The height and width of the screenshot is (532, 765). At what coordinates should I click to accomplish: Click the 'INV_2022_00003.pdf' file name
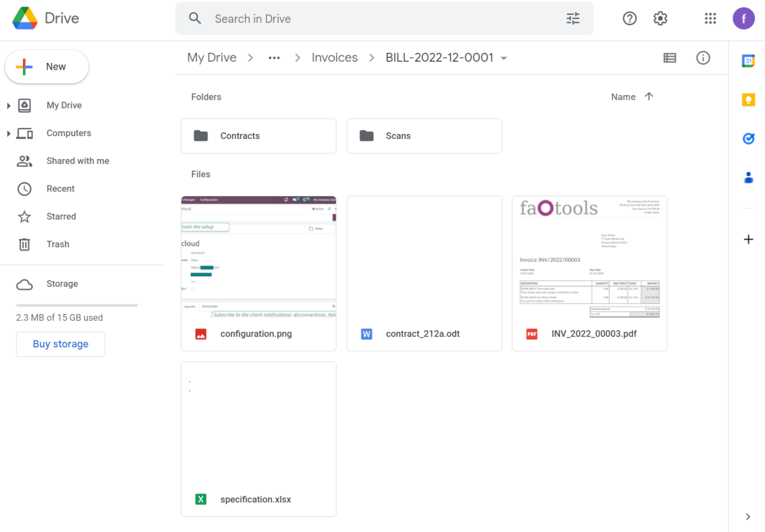tap(594, 334)
